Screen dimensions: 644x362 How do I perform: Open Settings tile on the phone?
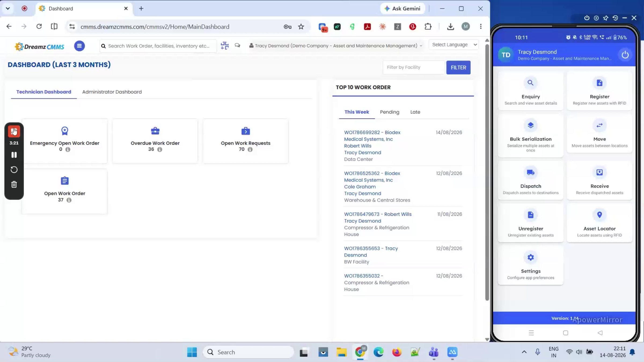530,265
